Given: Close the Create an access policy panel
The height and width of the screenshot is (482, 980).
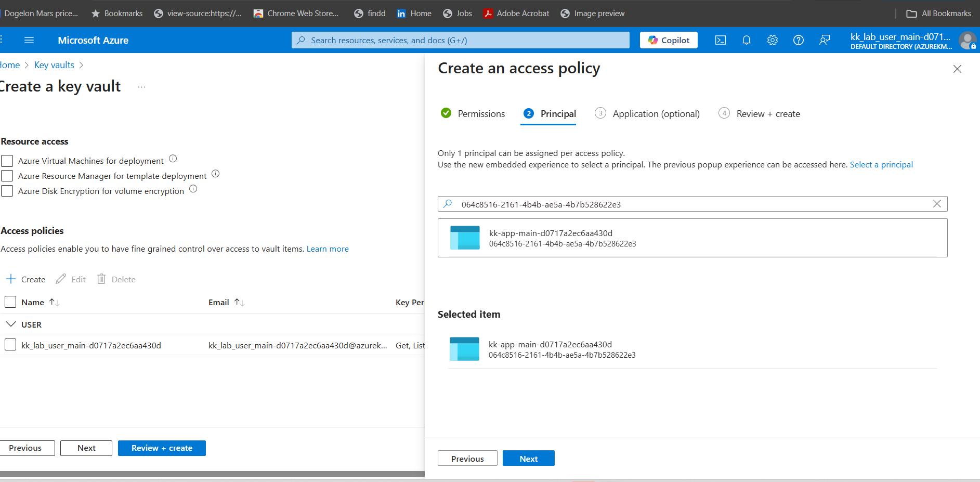Looking at the screenshot, I should (x=957, y=69).
